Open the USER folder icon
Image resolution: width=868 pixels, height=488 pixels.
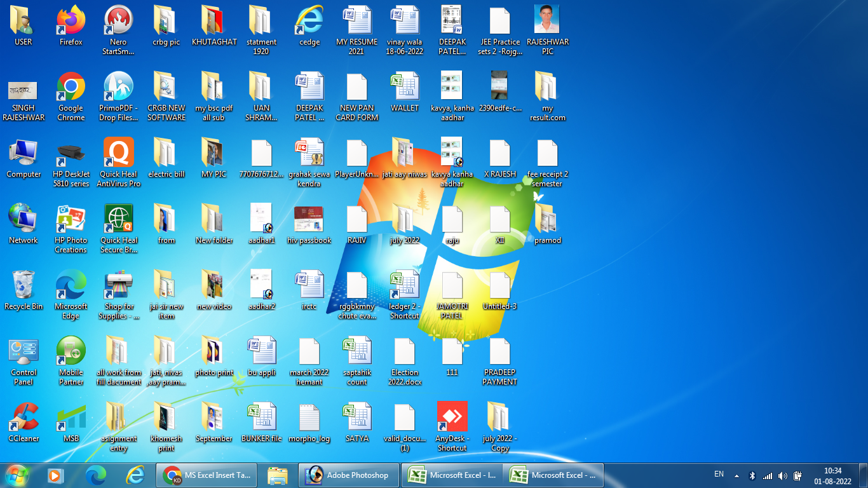24,26
